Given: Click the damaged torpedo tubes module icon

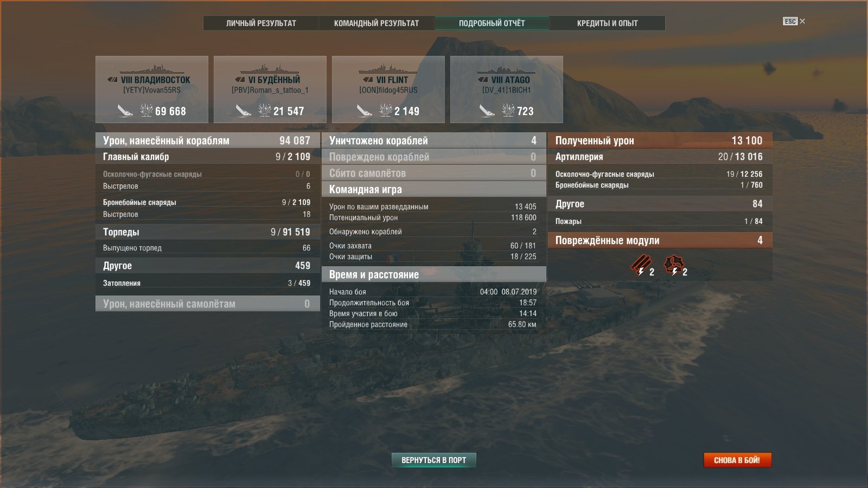Looking at the screenshot, I should click(640, 265).
